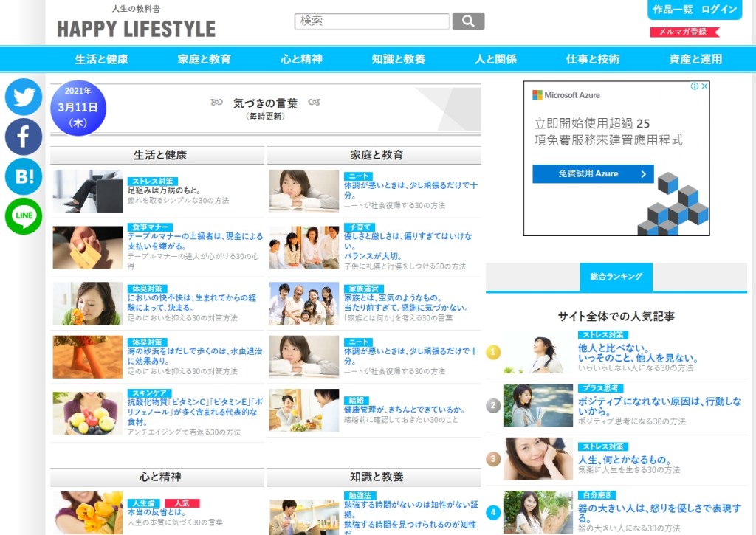Share page via Twitter icon
This screenshot has width=756, height=535.
(x=24, y=97)
